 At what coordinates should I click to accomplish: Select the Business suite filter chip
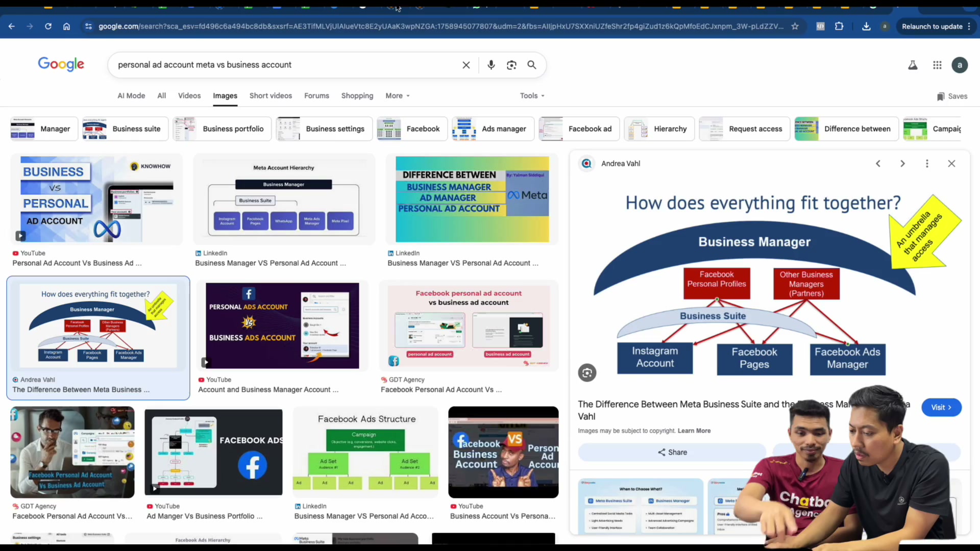pyautogui.click(x=125, y=129)
